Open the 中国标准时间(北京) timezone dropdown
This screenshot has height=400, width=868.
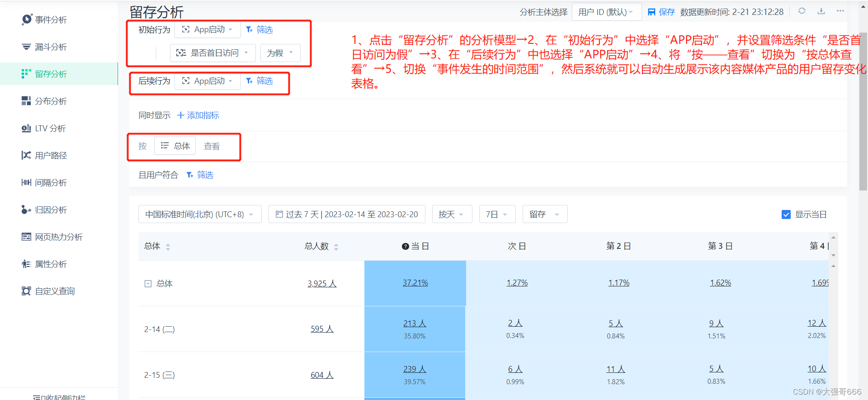[200, 214]
